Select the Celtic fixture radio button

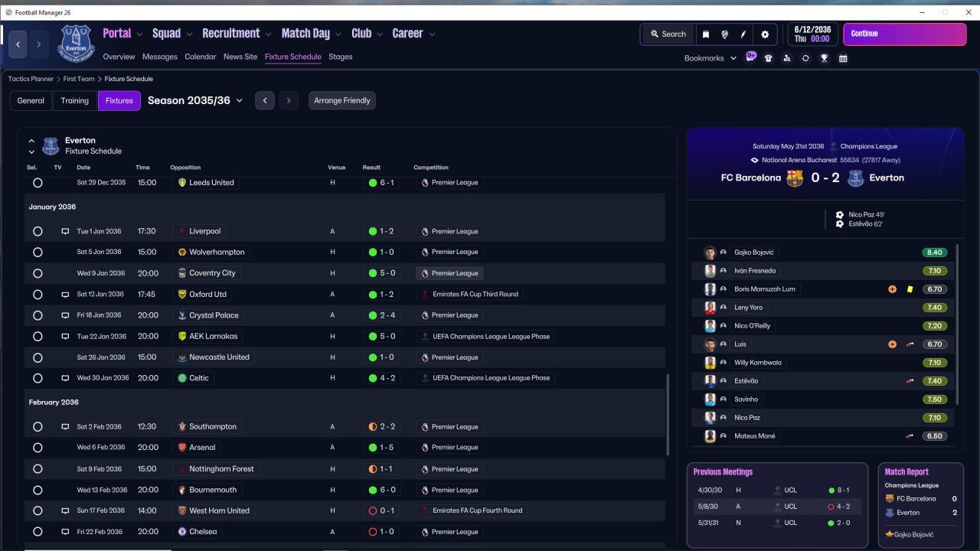pyautogui.click(x=38, y=378)
